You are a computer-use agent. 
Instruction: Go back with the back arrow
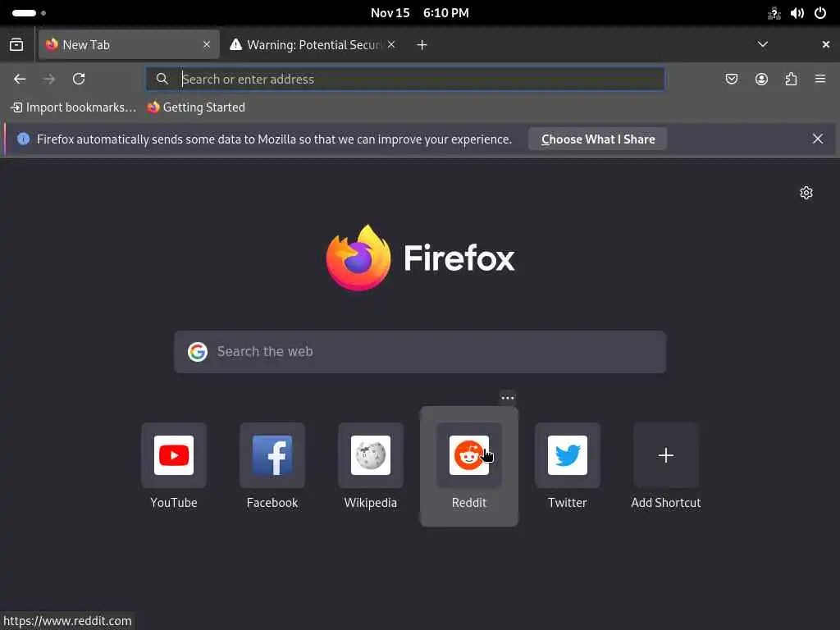pyautogui.click(x=20, y=80)
